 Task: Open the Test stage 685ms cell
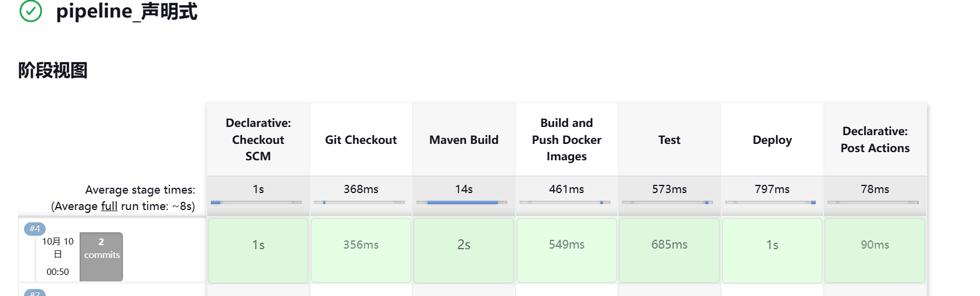pos(669,250)
